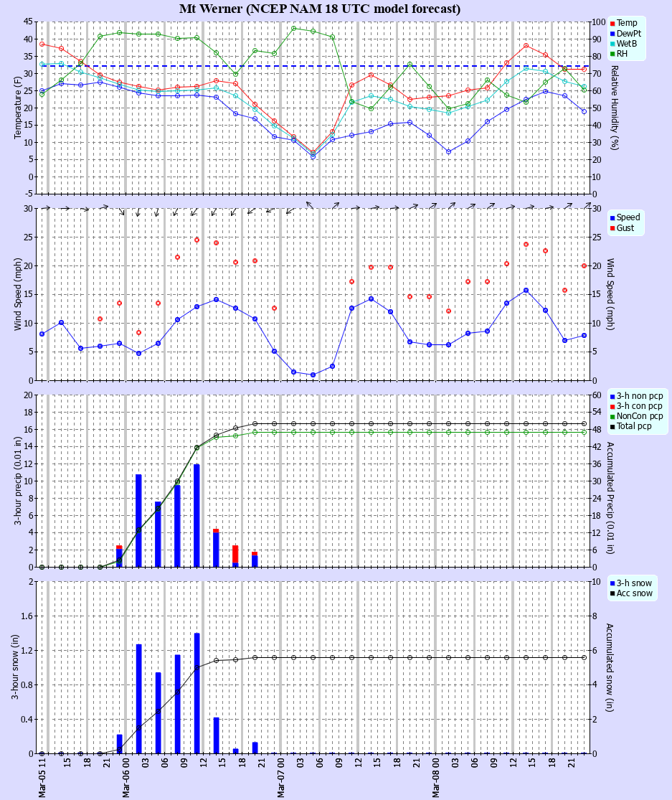Click the cyan WetB legend swatch
Screen dimensions: 672x800
tap(612, 44)
